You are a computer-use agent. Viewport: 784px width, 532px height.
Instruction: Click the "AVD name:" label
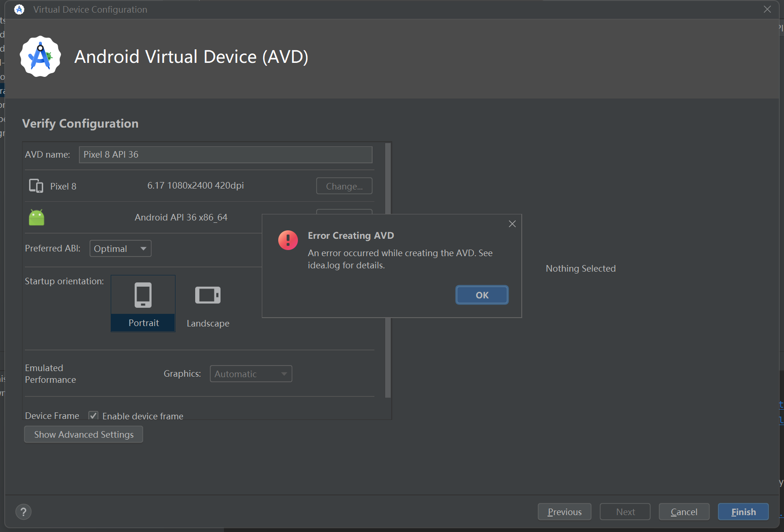(47, 154)
